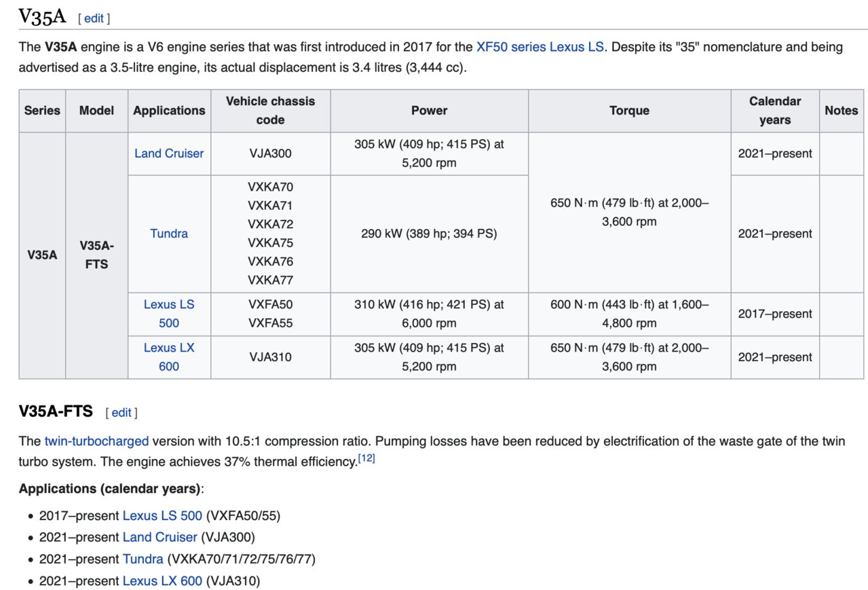Click the (VJA310) text in the bulleted list
868x590 pixels.
(x=233, y=580)
